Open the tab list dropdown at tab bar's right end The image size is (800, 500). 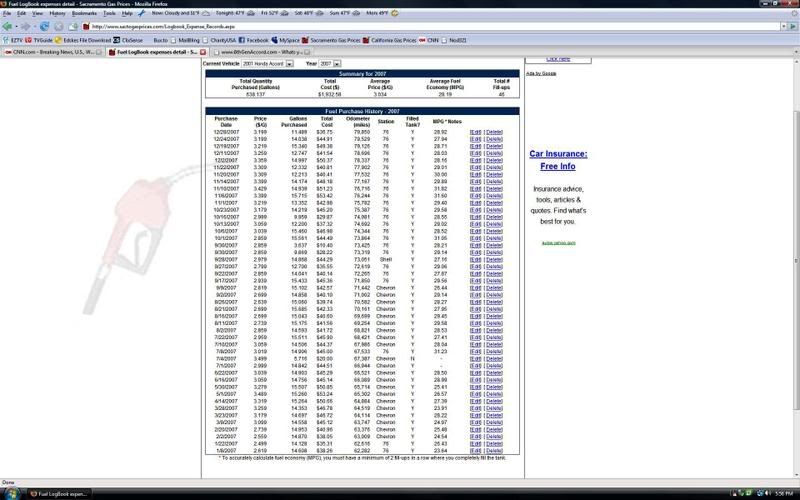coord(795,52)
